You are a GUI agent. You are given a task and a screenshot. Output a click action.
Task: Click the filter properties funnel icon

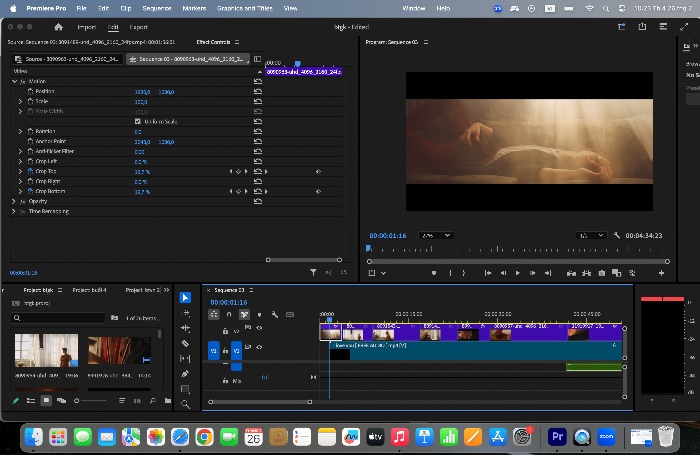click(x=313, y=272)
